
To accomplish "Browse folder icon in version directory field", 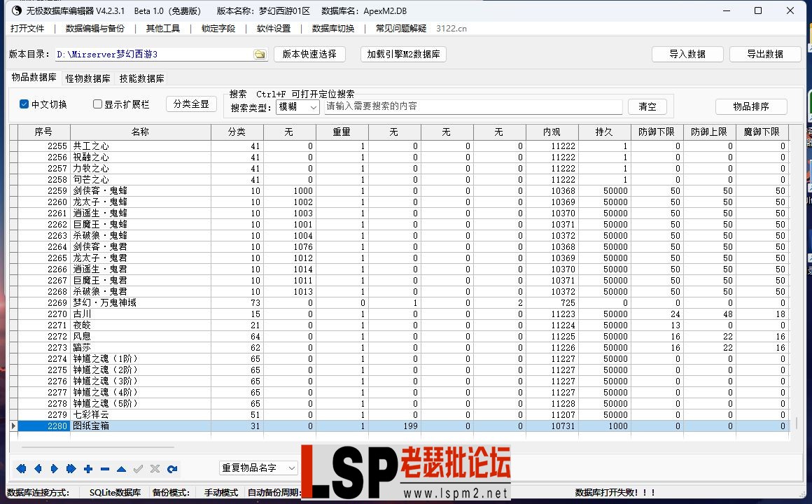I will point(260,55).
